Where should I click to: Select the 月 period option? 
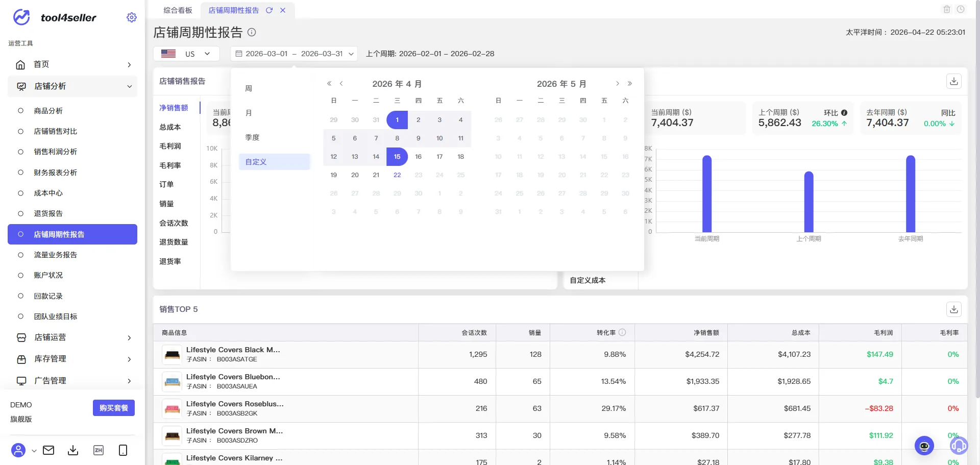pos(275,113)
